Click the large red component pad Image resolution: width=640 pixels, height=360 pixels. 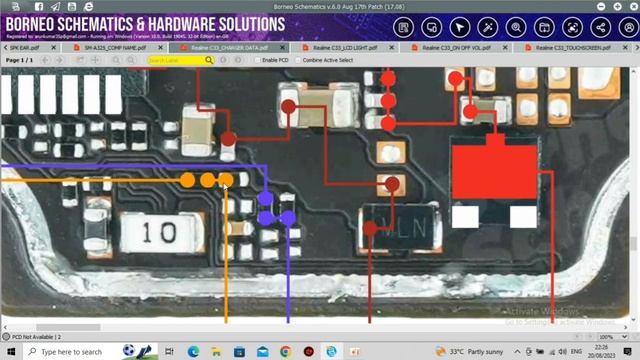coord(494,171)
